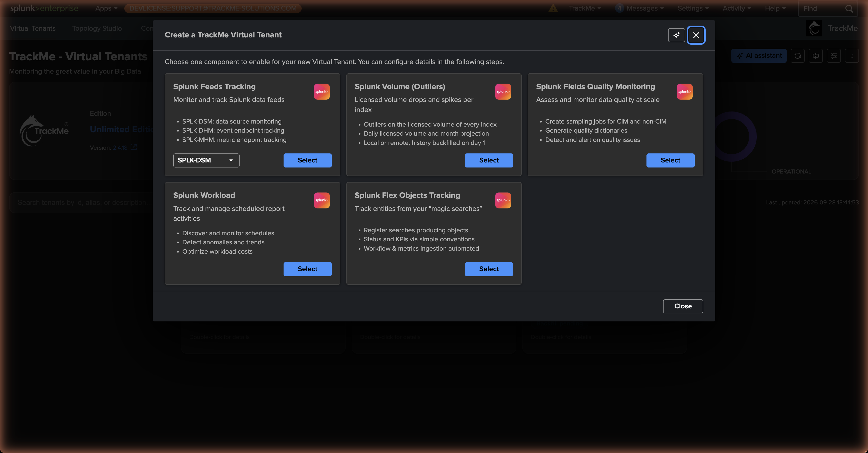
Task: Click the DEVLICENSE support badge
Action: tap(213, 9)
